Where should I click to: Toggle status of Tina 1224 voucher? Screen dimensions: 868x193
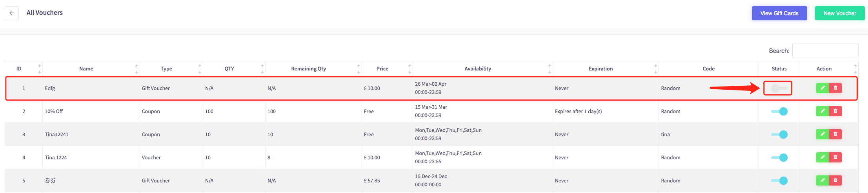779,158
